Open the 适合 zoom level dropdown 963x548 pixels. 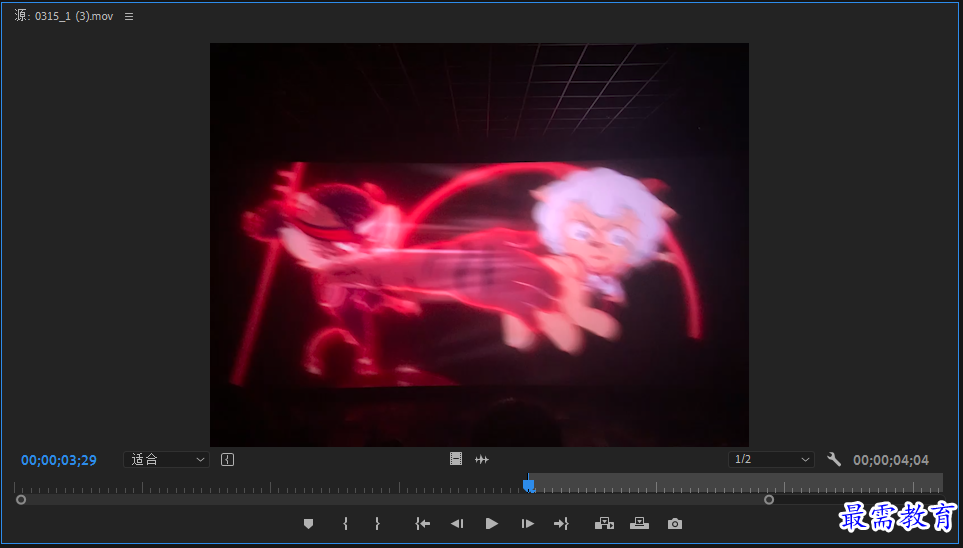[x=166, y=460]
